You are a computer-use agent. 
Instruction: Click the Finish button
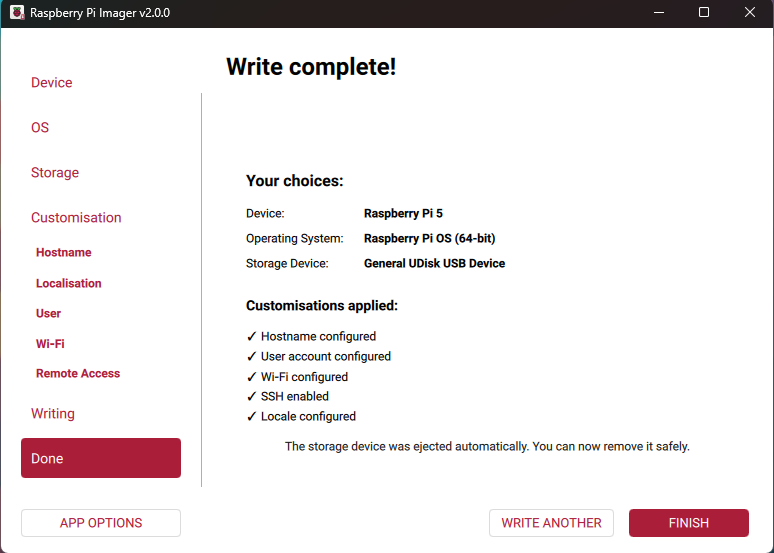click(x=689, y=523)
